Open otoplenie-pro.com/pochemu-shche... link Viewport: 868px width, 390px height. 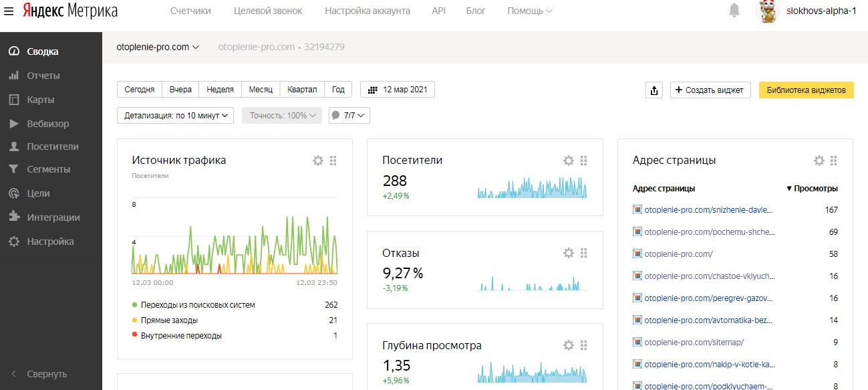pyautogui.click(x=710, y=231)
